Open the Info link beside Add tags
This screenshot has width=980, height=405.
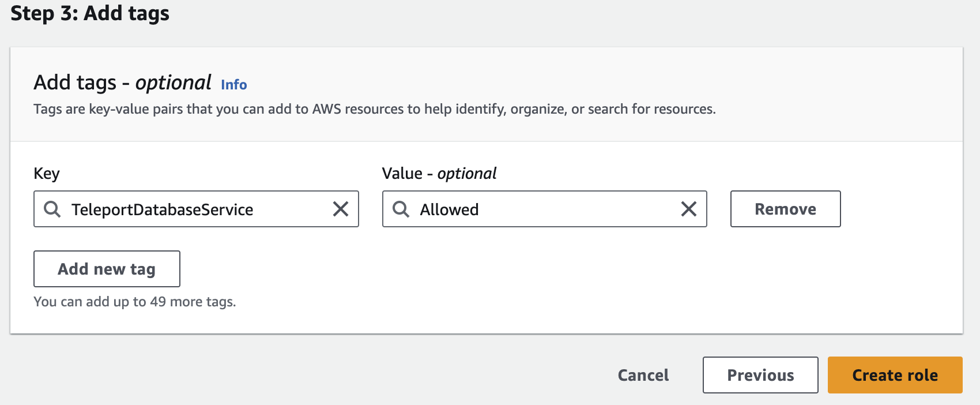tap(233, 85)
